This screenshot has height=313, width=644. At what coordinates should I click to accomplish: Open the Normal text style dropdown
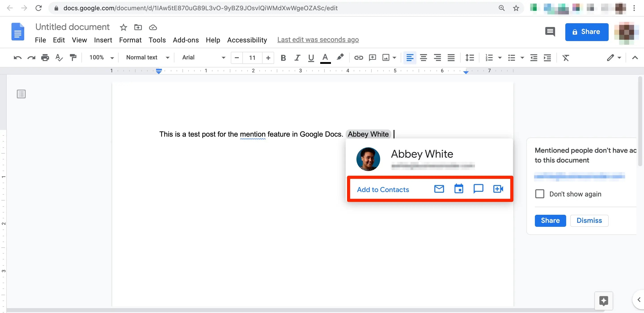click(x=148, y=58)
